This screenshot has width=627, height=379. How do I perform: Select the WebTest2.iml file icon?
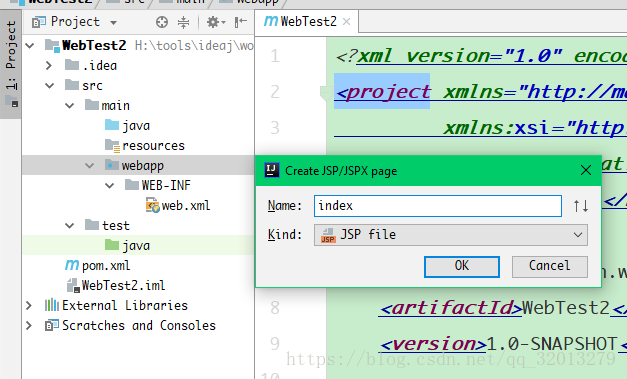click(73, 285)
